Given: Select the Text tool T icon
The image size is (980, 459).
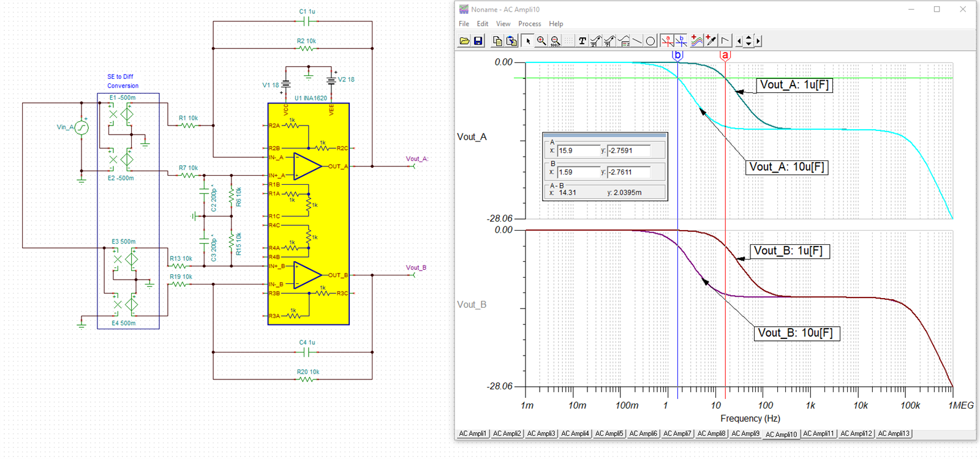Looking at the screenshot, I should pyautogui.click(x=582, y=41).
